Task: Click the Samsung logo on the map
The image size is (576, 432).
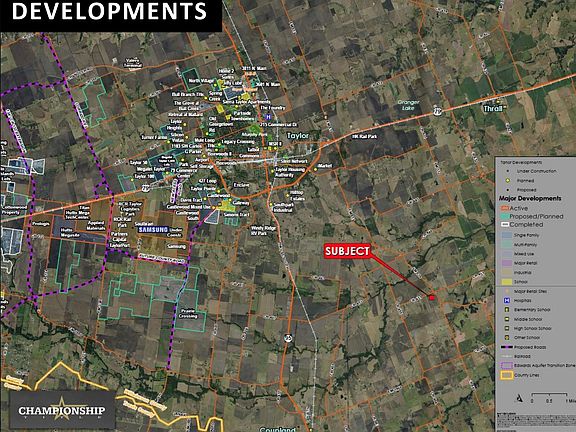Action: click(153, 230)
